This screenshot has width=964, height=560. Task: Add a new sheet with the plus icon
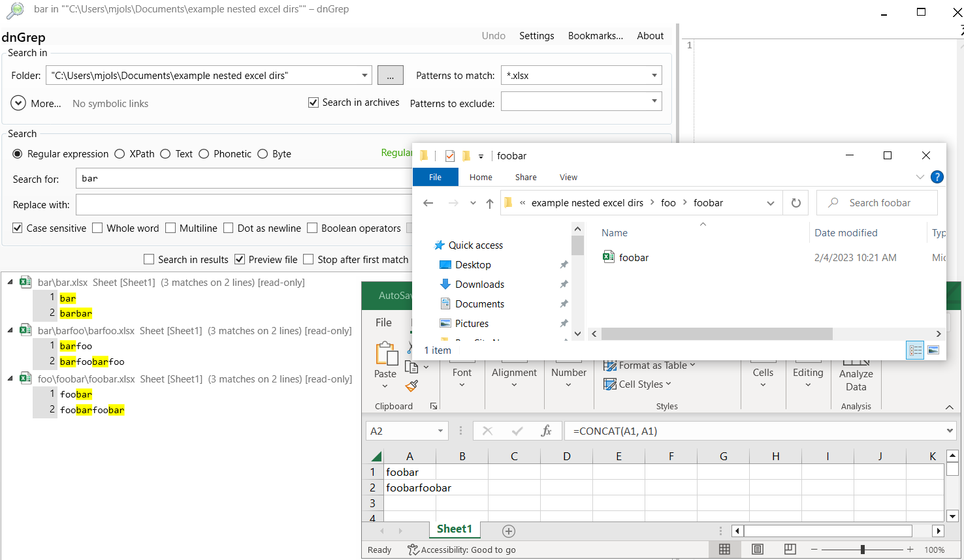coord(509,531)
